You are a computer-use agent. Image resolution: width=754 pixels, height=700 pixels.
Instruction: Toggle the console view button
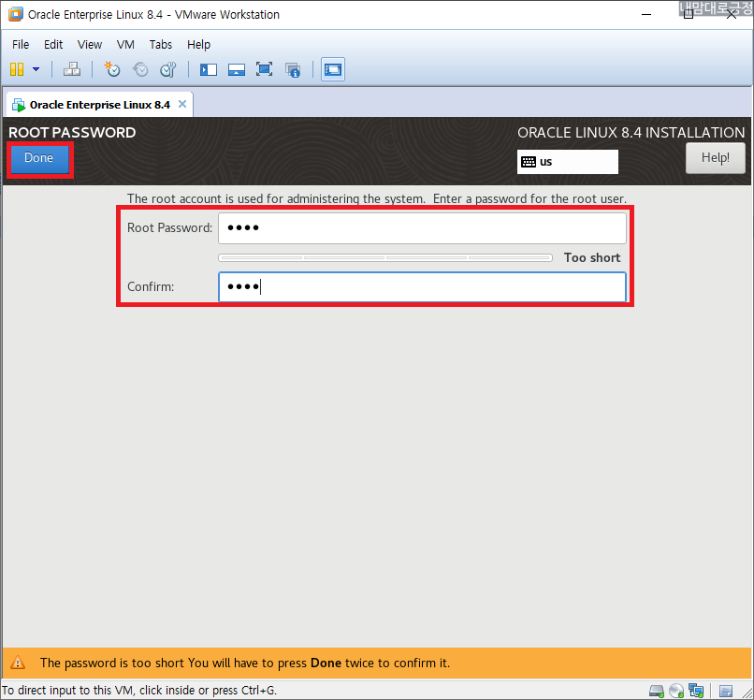pyautogui.click(x=333, y=69)
